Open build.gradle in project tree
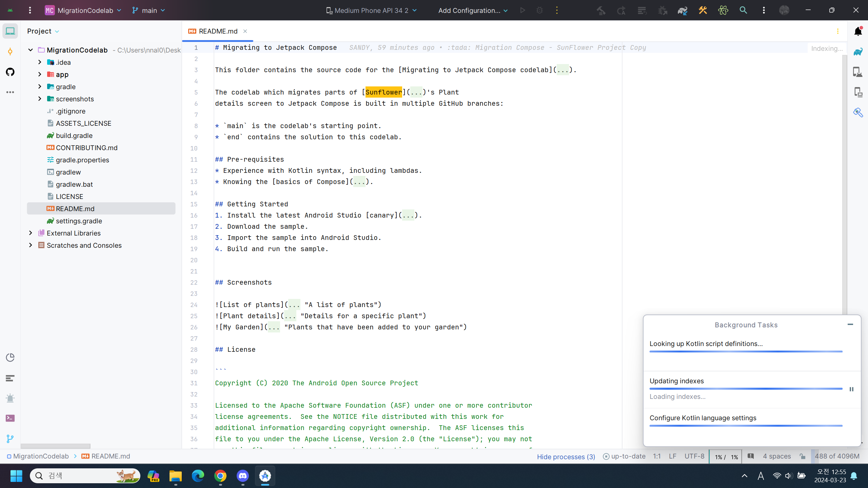The image size is (868, 488). coord(74,136)
